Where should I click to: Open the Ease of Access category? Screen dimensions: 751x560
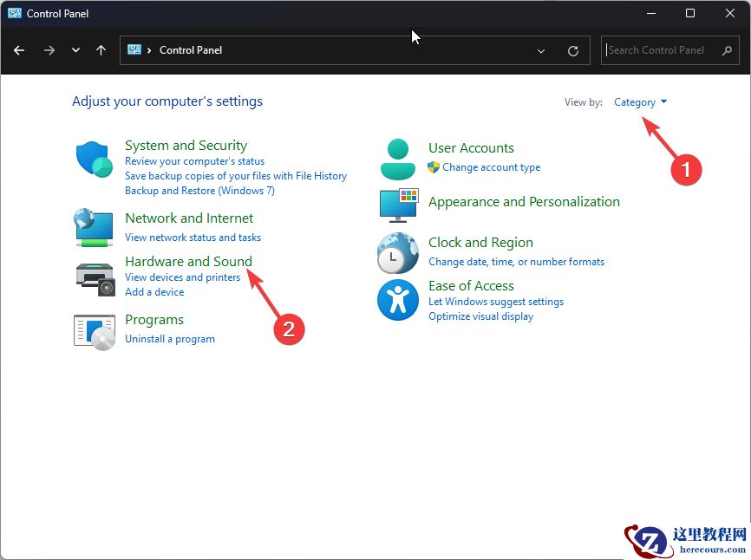point(471,286)
